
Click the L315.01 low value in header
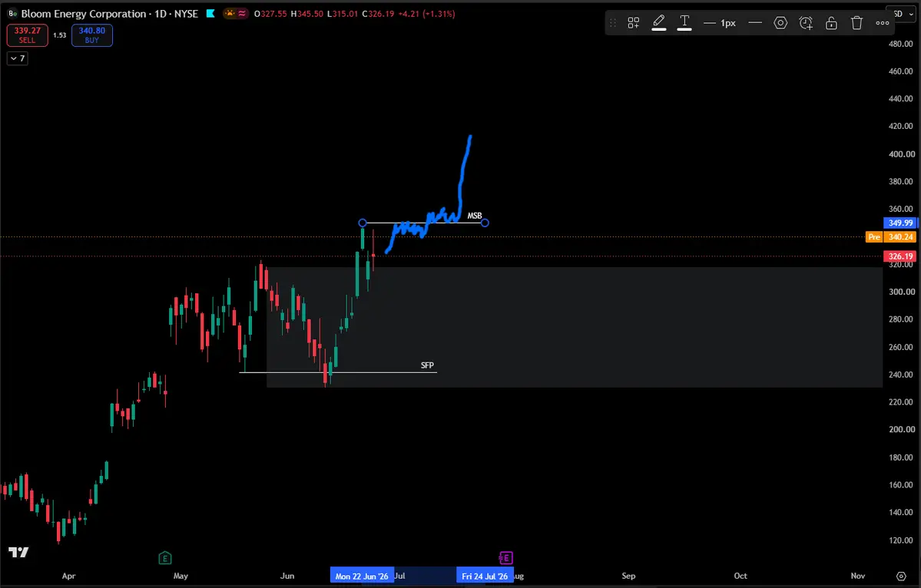point(343,14)
